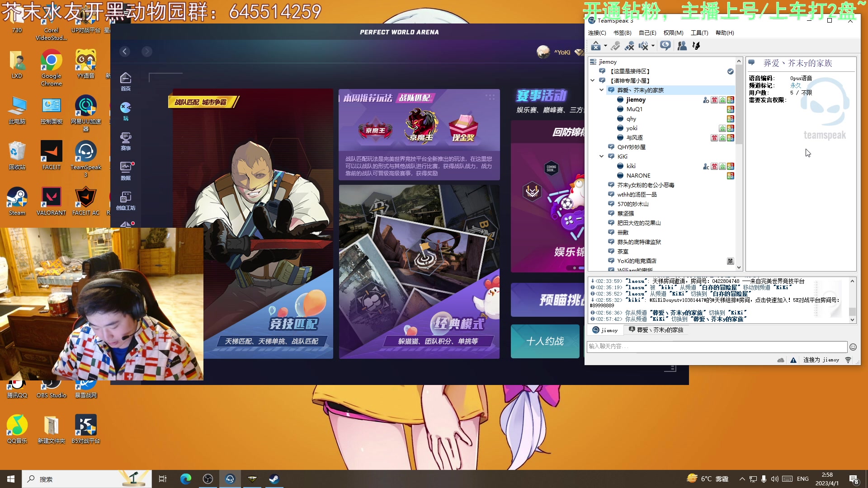Open the TeamSpeak 3 desktop shortcut
This screenshot has width=868, height=488.
85,159
